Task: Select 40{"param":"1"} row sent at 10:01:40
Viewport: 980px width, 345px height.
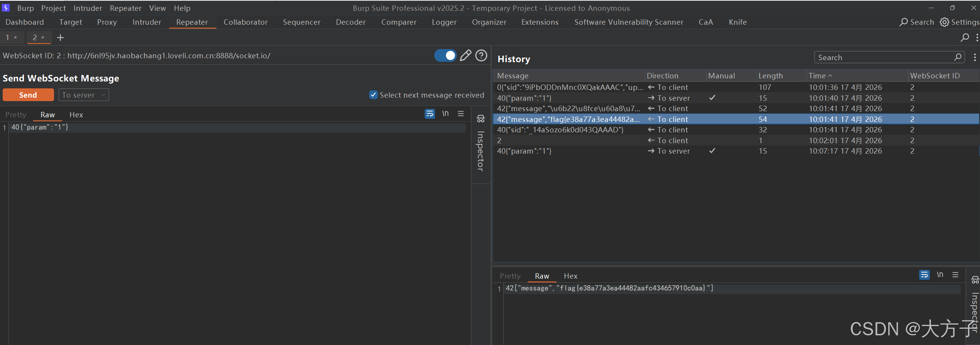Action: coord(736,98)
